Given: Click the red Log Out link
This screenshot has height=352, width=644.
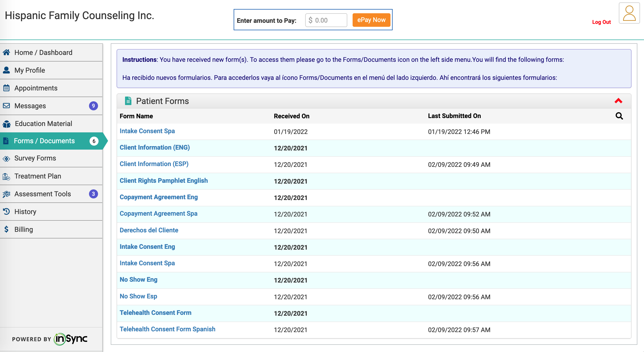Looking at the screenshot, I should [x=601, y=22].
